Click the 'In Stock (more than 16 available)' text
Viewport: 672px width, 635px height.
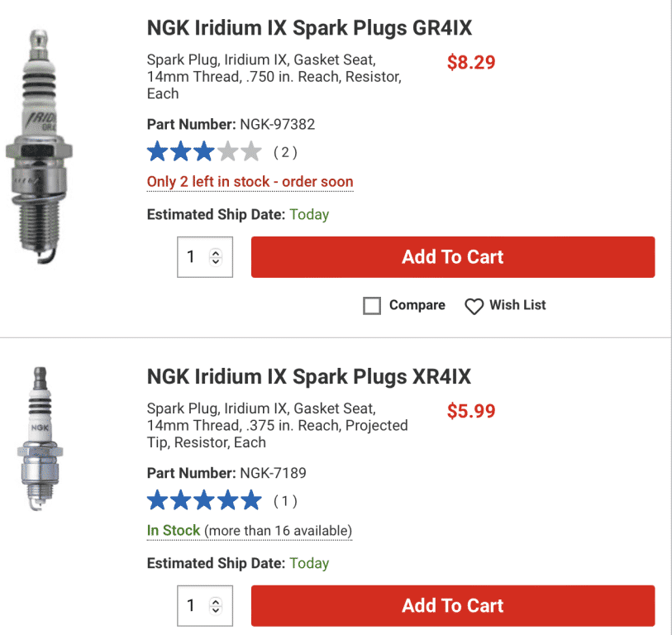250,531
